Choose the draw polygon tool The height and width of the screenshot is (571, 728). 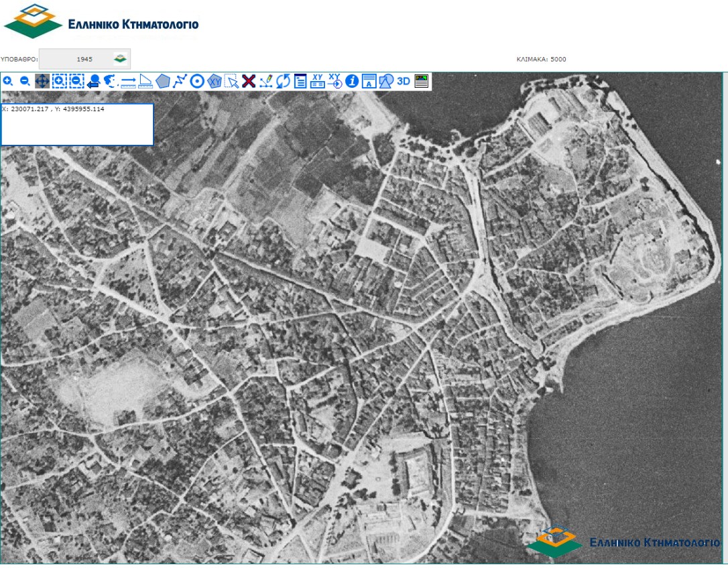163,81
